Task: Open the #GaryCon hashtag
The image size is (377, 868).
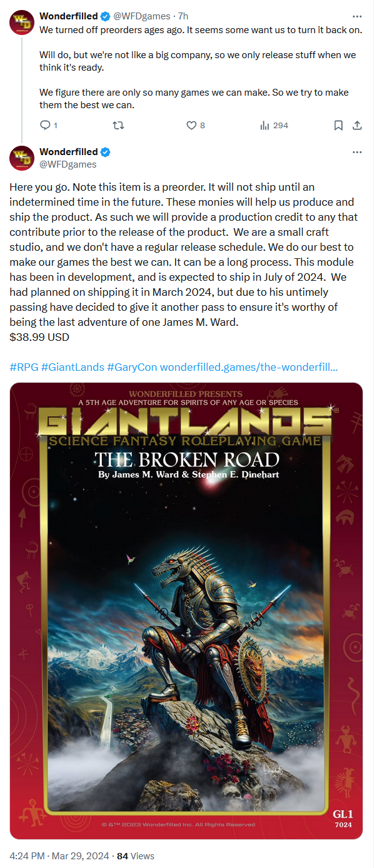Action: point(132,367)
